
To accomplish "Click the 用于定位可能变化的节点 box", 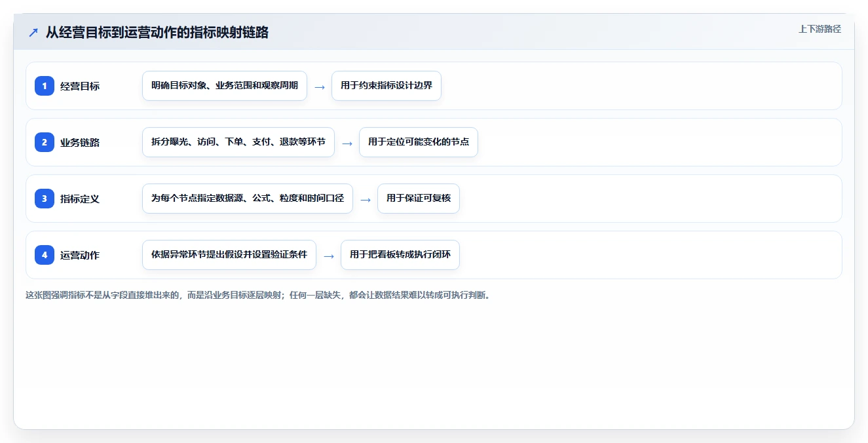I will coord(419,142).
